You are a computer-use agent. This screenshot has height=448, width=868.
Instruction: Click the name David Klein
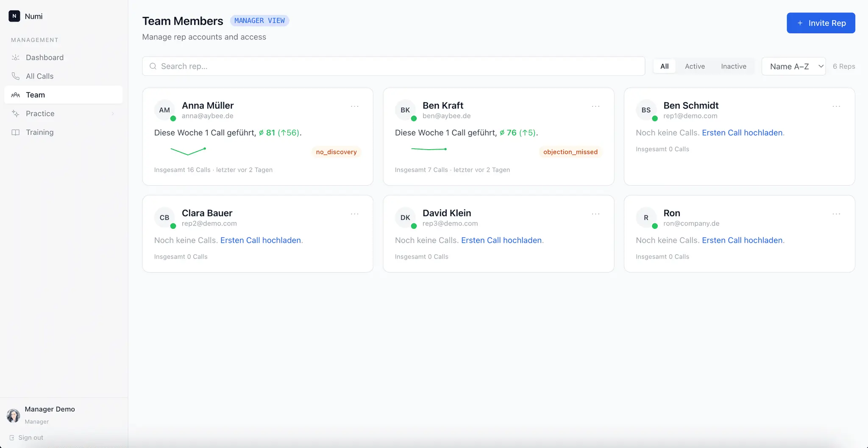[447, 213]
